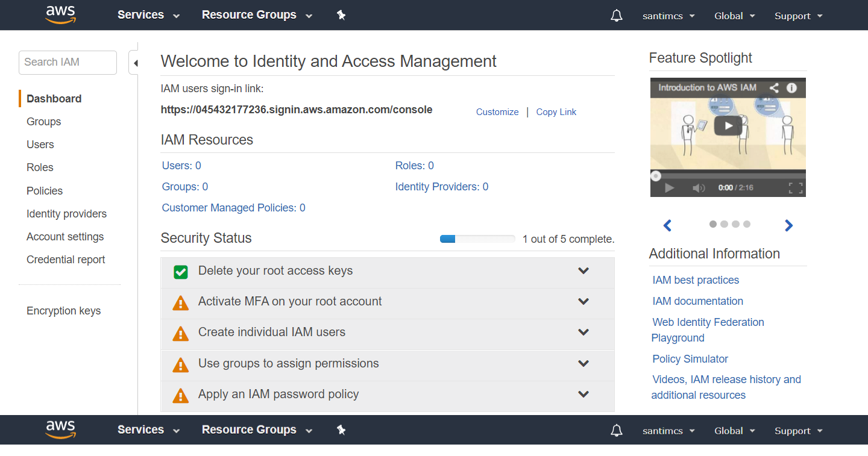The image size is (868, 456).
Task: Expand Delete your root access keys row
Action: [x=583, y=270]
